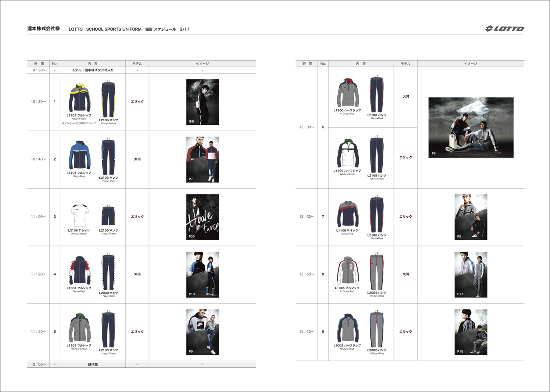Screen dimensions: 550x392
Task: Select the 10:20~ time cell
Action: (x=38, y=102)
